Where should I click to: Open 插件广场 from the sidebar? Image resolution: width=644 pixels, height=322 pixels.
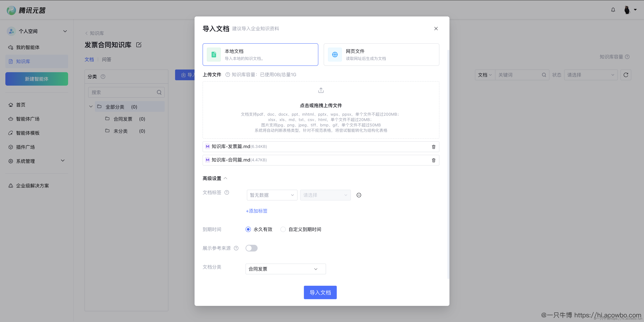(11, 147)
